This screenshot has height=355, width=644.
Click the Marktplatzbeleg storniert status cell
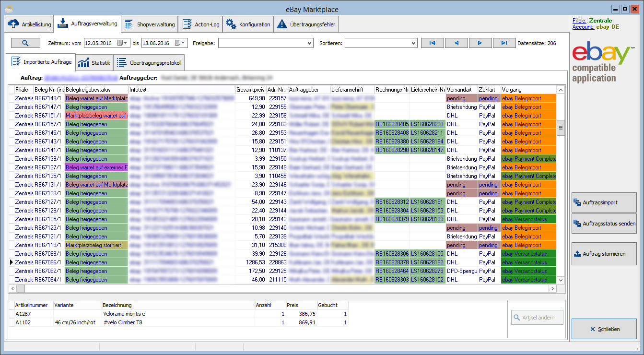[x=96, y=245]
